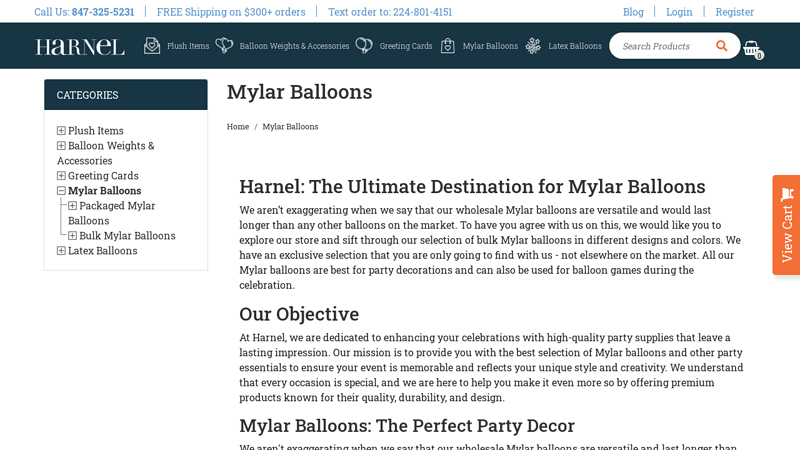Click the flag icon on View Cart tab

click(787, 194)
